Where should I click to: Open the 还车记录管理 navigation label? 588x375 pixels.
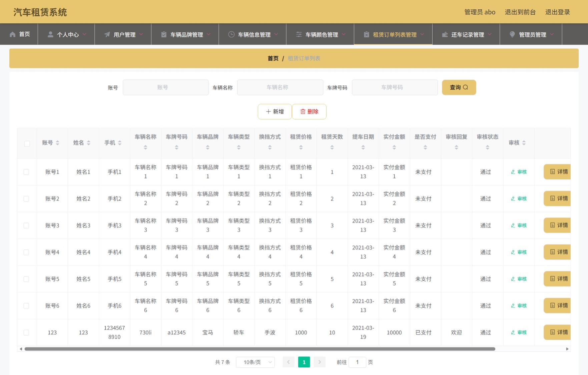[x=468, y=35]
